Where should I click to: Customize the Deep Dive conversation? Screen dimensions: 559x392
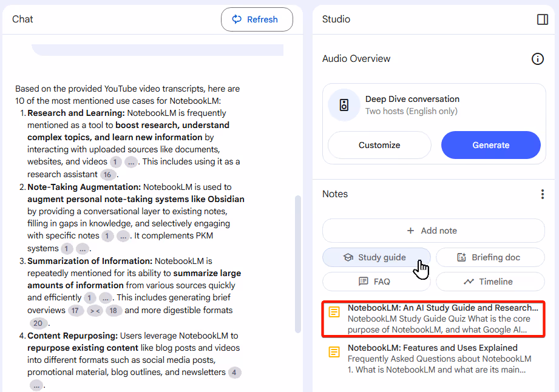pyautogui.click(x=379, y=145)
